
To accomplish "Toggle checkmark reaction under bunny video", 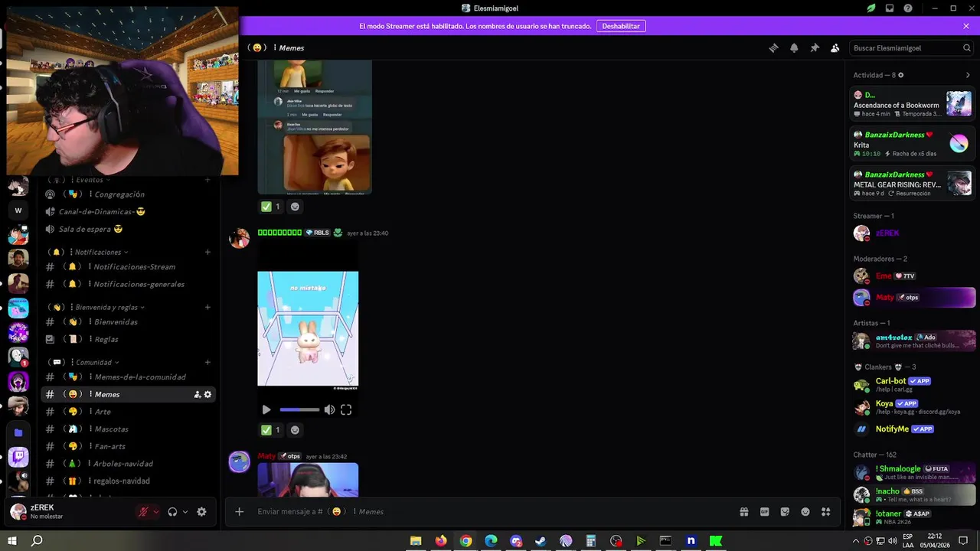I will (x=271, y=430).
